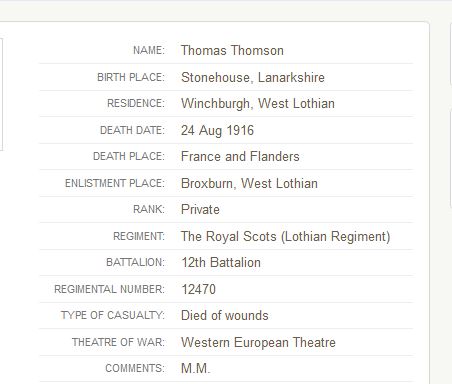Click the BIRTH PLACE label
The height and width of the screenshot is (384, 452).
click(x=131, y=77)
